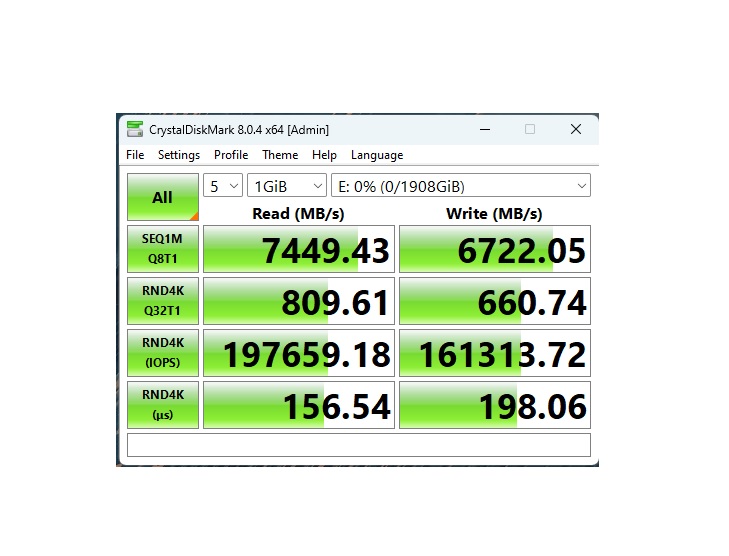The height and width of the screenshot is (556, 729).
Task: Open the Settings menu
Action: [179, 155]
